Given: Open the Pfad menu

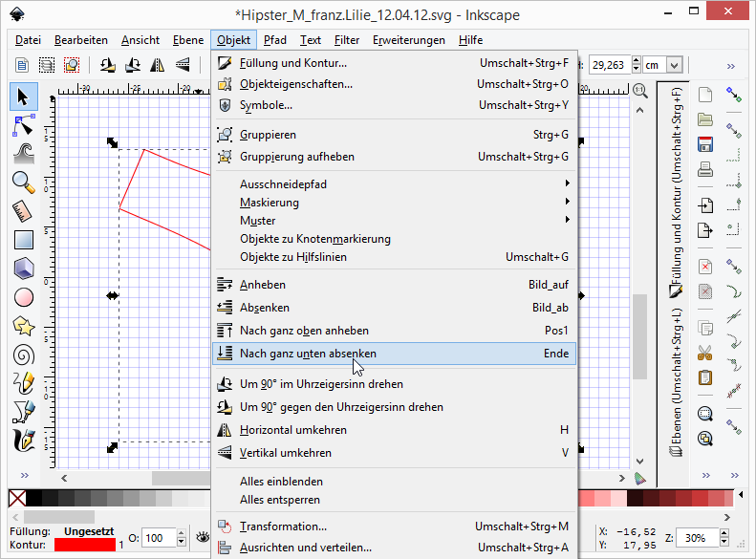Looking at the screenshot, I should 274,40.
